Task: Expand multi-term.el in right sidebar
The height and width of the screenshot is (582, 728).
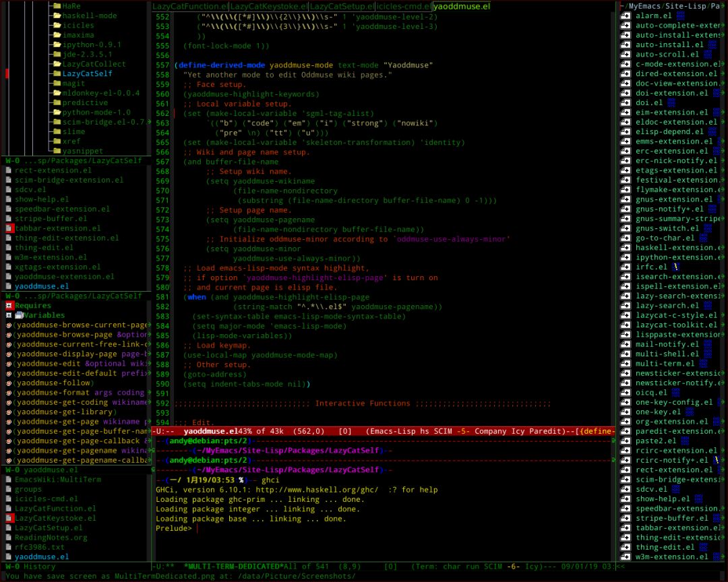Action: coord(626,364)
